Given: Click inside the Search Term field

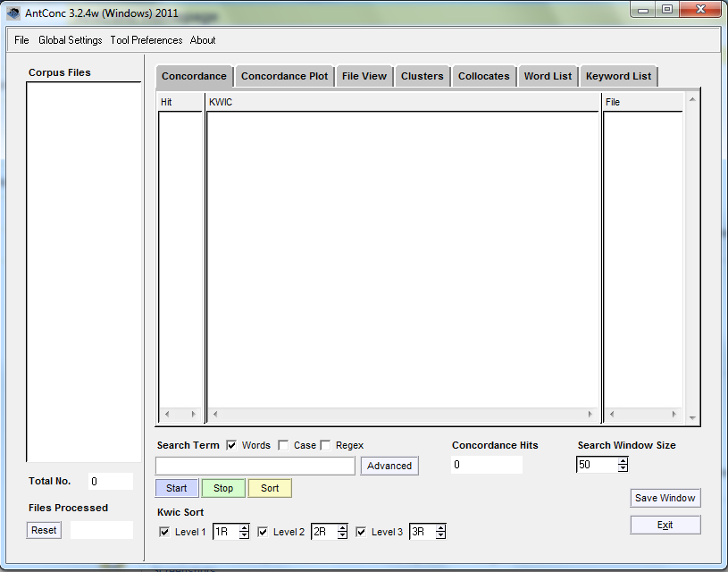Looking at the screenshot, I should click(x=255, y=466).
